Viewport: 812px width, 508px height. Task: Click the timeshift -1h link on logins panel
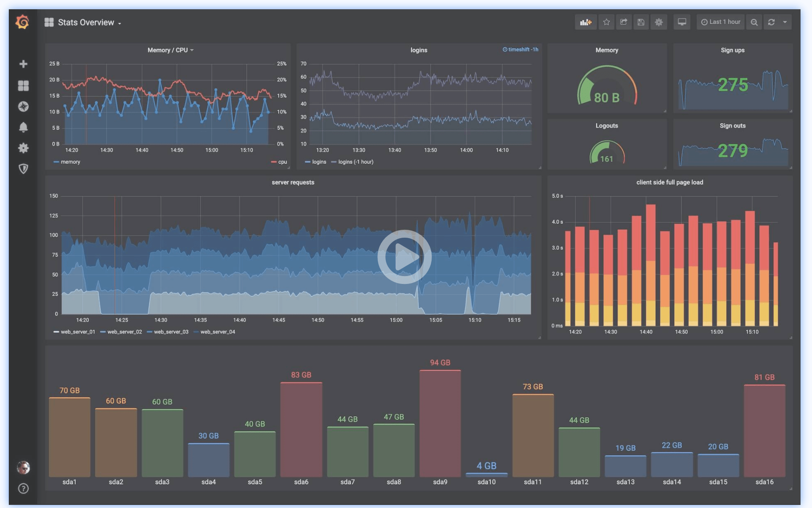coord(520,49)
